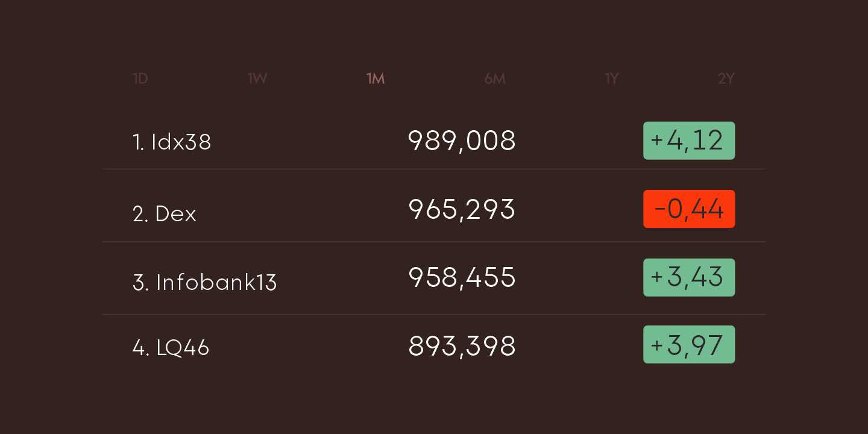868x434 pixels.
Task: Switch to the 1W time range
Action: (x=257, y=79)
